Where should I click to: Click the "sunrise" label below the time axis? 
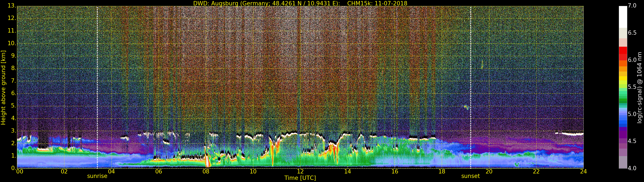pyautogui.click(x=97, y=176)
